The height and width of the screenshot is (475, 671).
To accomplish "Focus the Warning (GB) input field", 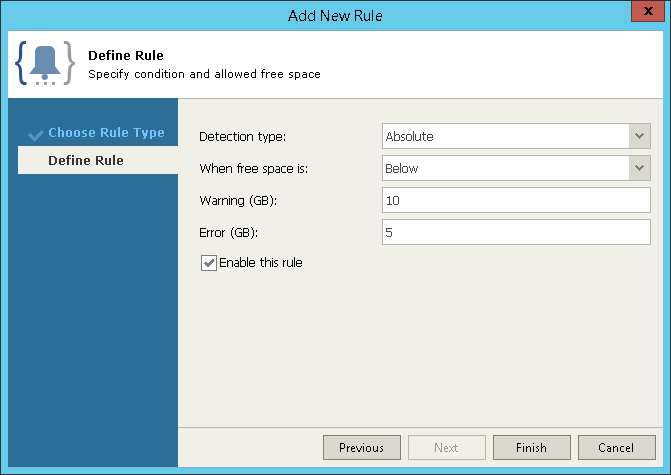I will coord(516,200).
